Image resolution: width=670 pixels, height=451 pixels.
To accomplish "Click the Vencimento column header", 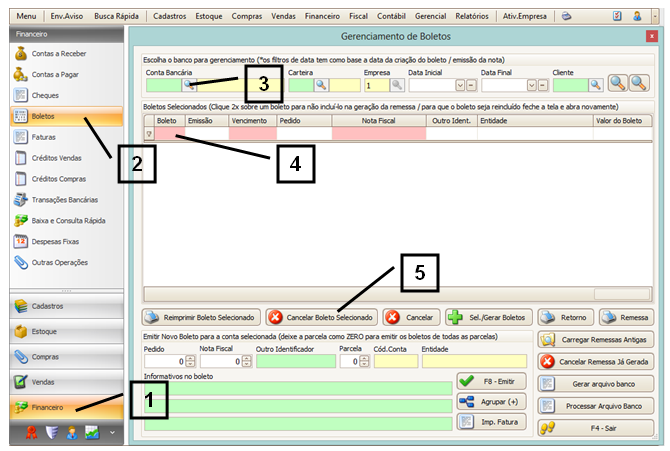I will click(x=253, y=121).
